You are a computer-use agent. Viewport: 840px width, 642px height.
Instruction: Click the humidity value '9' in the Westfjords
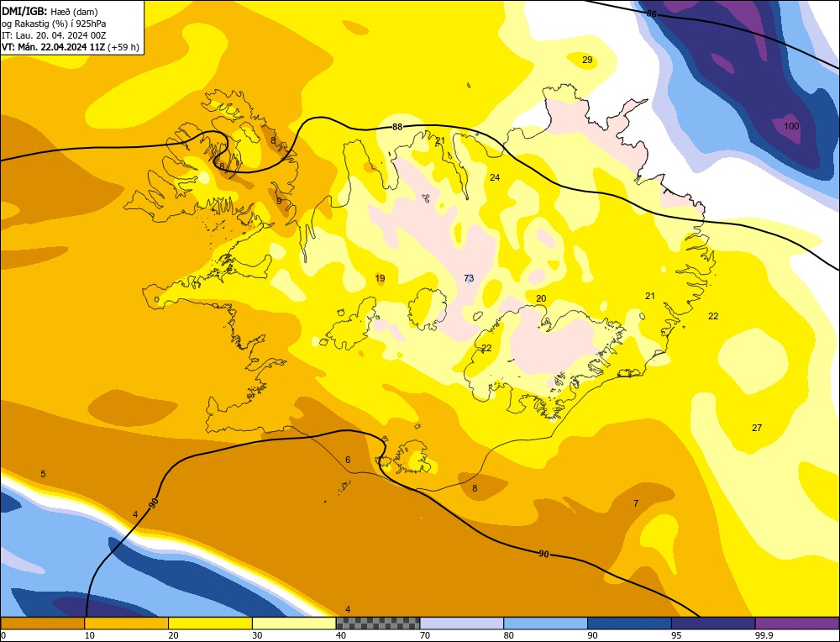pyautogui.click(x=279, y=201)
